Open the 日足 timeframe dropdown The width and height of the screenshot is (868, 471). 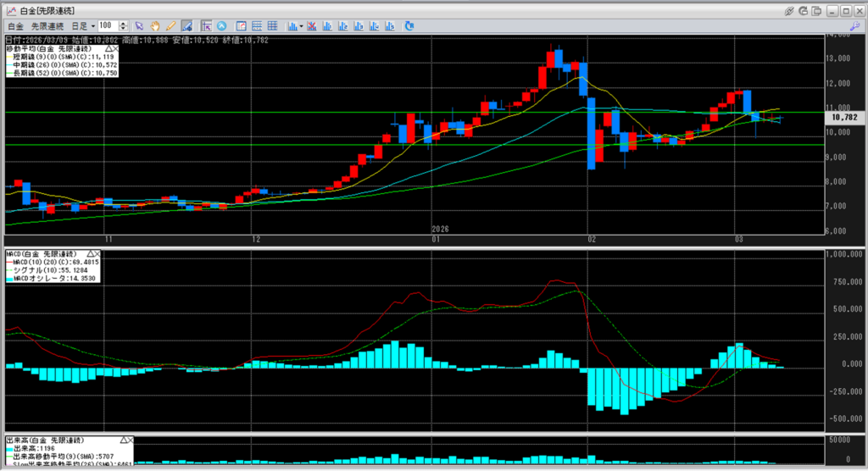tap(93, 26)
